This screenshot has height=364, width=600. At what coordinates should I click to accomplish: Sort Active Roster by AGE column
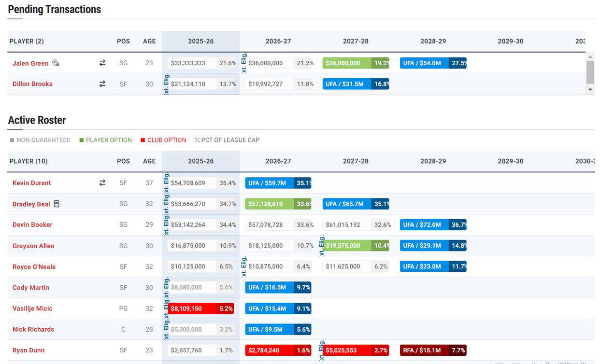click(x=149, y=161)
